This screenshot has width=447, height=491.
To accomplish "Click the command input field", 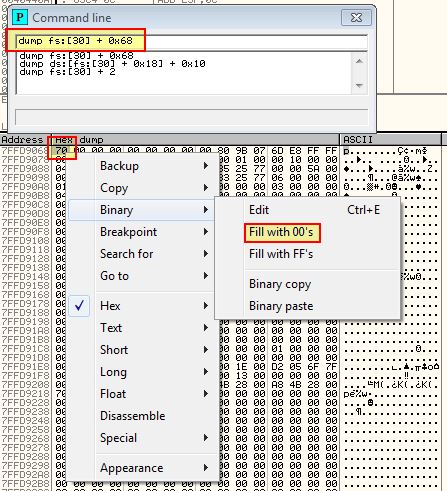I will pyautogui.click(x=191, y=41).
